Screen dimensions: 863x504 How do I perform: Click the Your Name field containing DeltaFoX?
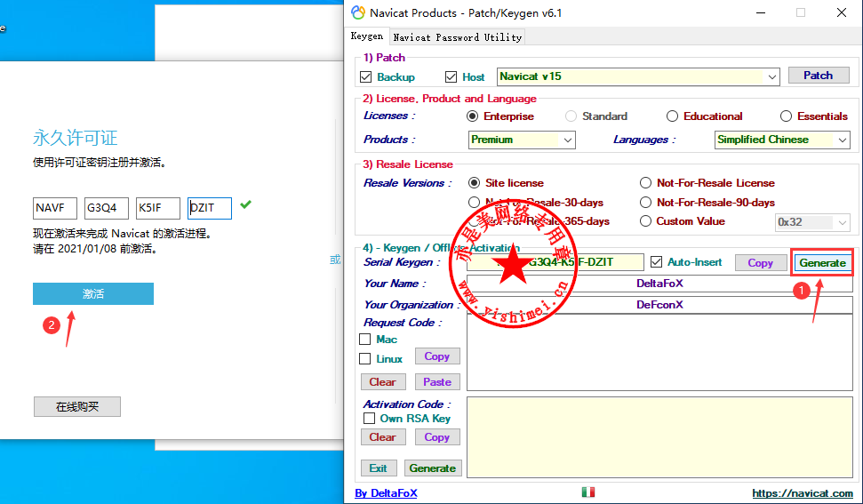click(x=659, y=284)
